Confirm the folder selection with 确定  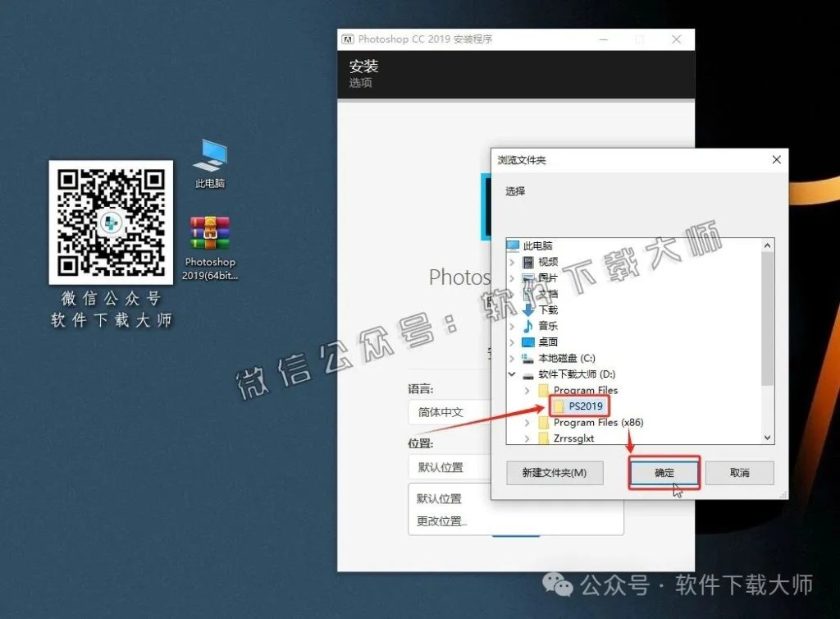coord(664,473)
